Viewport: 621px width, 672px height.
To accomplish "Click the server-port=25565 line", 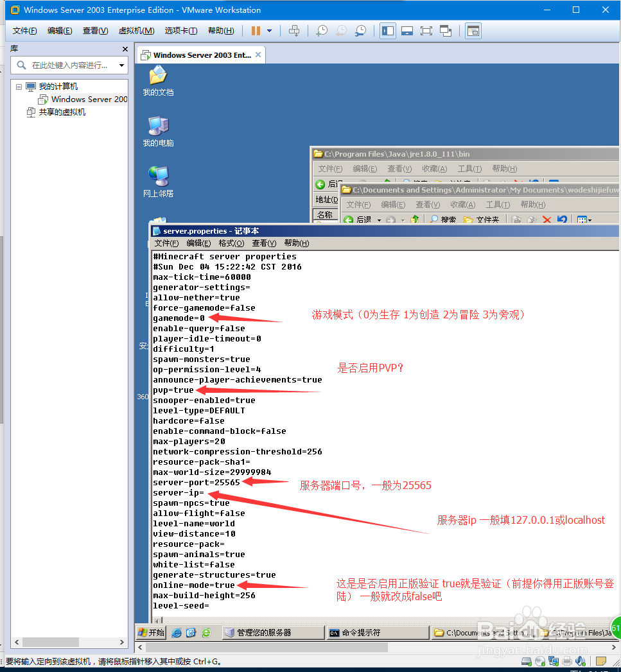I will point(197,483).
